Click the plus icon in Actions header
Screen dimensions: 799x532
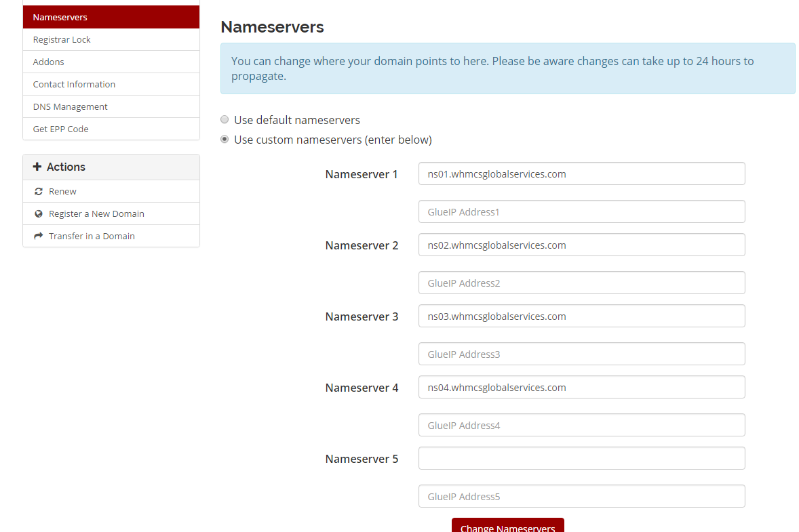(x=37, y=167)
